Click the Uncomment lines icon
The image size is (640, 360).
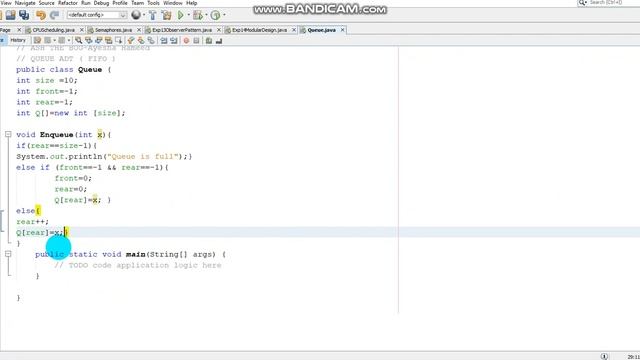(x=219, y=40)
